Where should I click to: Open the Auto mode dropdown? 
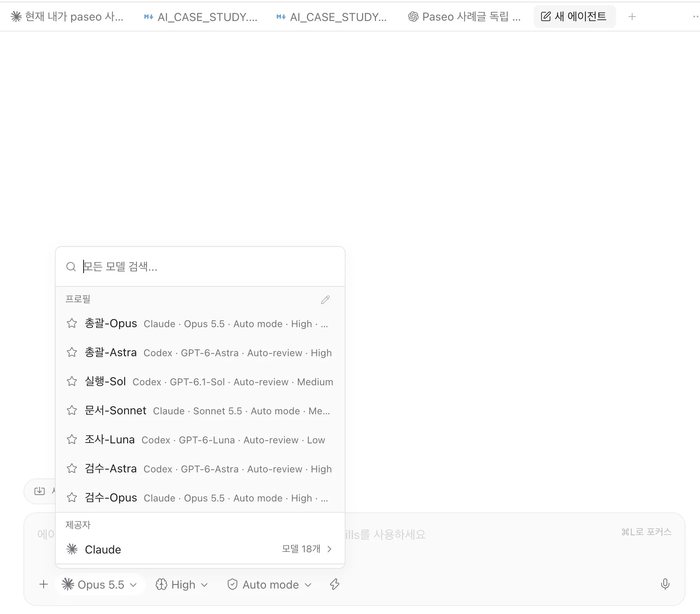[x=270, y=585]
